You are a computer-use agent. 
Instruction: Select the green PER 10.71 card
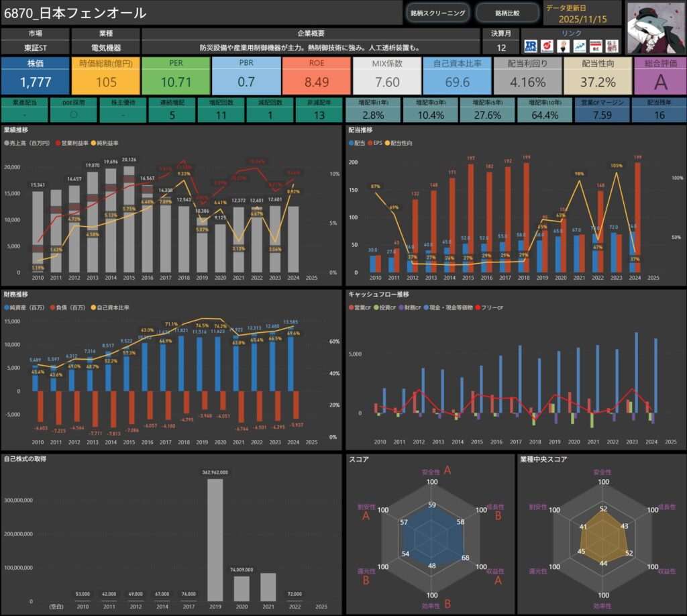(174, 76)
